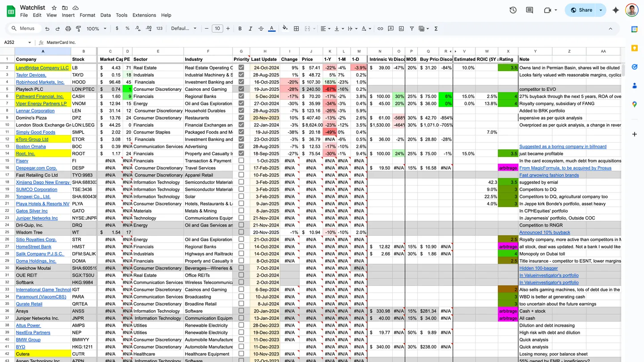Click the Share button
The height and width of the screenshot is (362, 644).
pyautogui.click(x=581, y=10)
